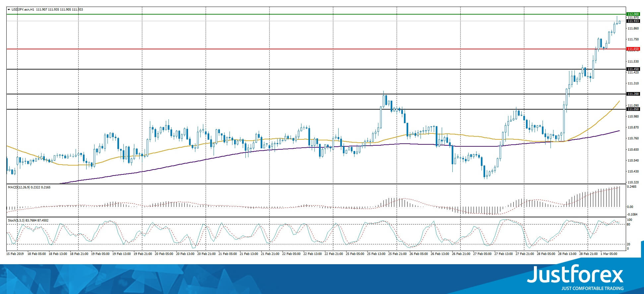The image size is (644, 294).
Task: Click the 18 Feb 05:00 time axis label
Action: pyautogui.click(x=36, y=254)
